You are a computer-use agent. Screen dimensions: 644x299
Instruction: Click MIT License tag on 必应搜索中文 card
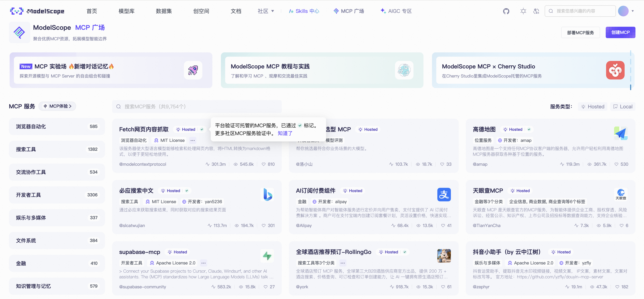point(161,202)
